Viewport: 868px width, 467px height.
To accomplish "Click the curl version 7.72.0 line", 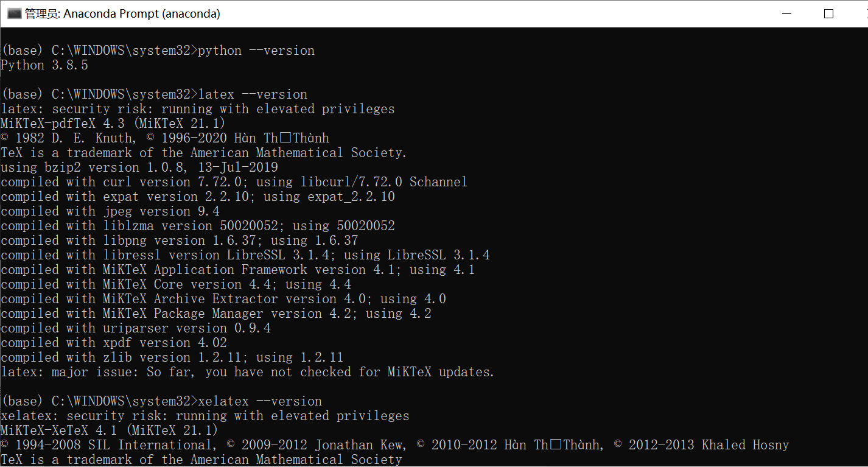I will [x=234, y=182].
